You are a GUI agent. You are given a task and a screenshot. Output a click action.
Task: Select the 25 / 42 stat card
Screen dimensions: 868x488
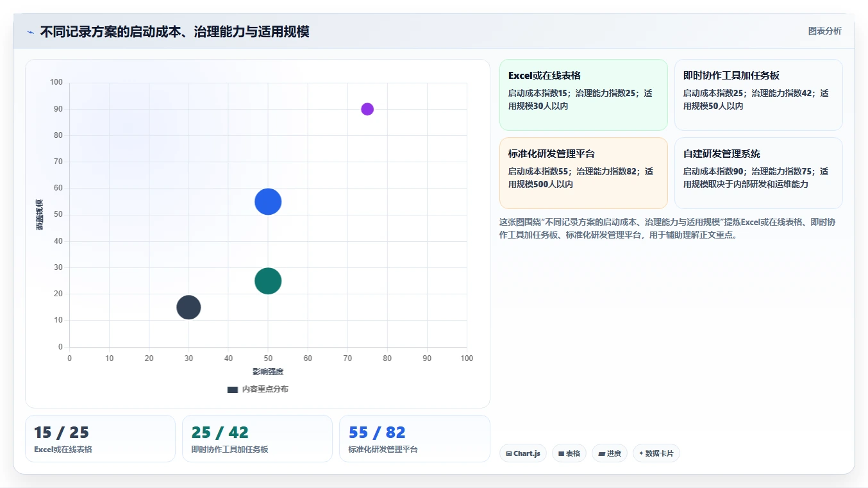257,439
